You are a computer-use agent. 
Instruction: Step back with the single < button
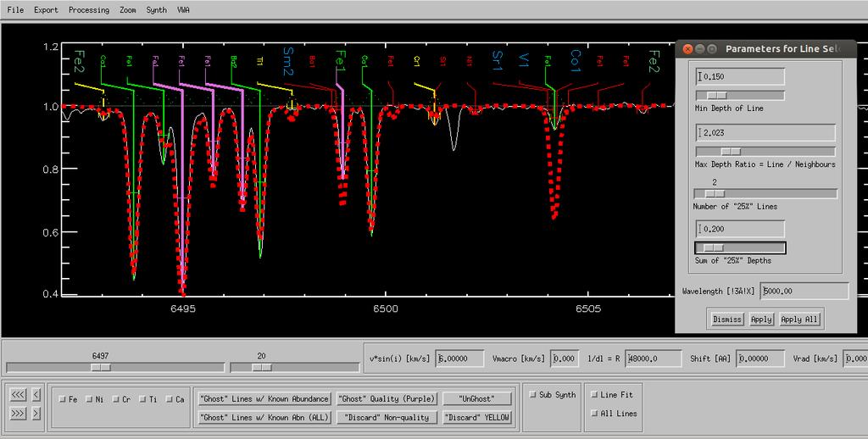[36, 395]
